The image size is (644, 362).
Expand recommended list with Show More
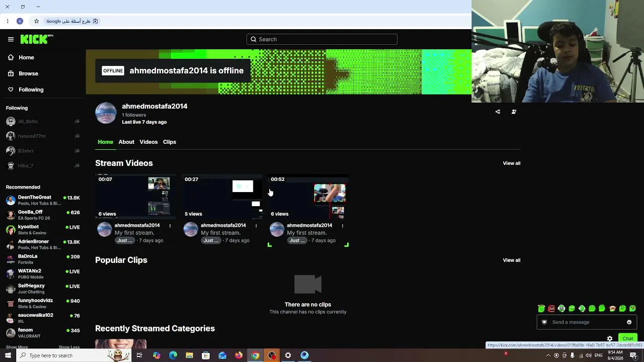17,347
